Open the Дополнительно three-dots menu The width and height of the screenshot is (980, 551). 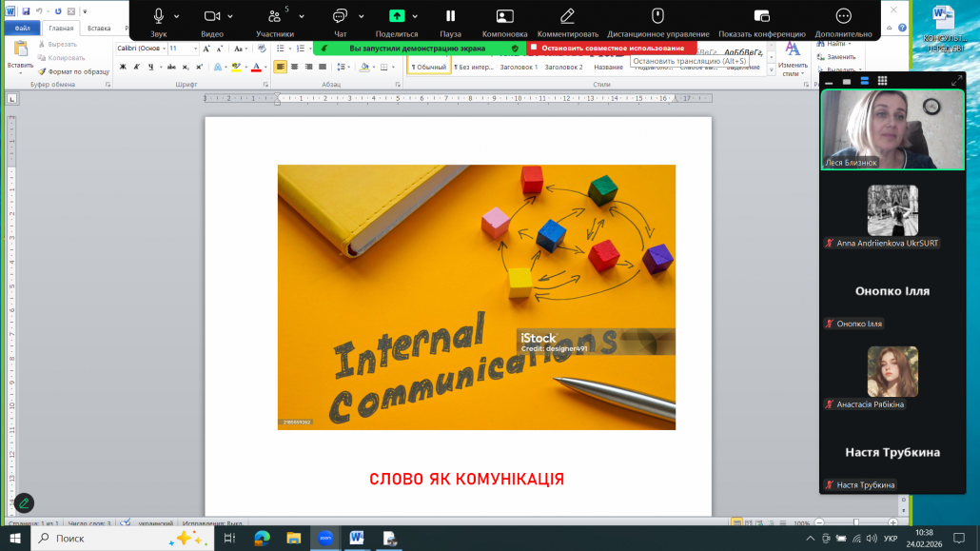click(843, 17)
